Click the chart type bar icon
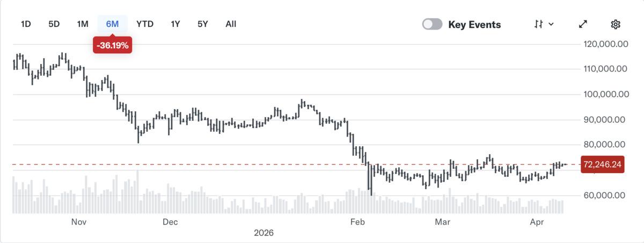Screen dimensions: 644x243 coord(539,24)
